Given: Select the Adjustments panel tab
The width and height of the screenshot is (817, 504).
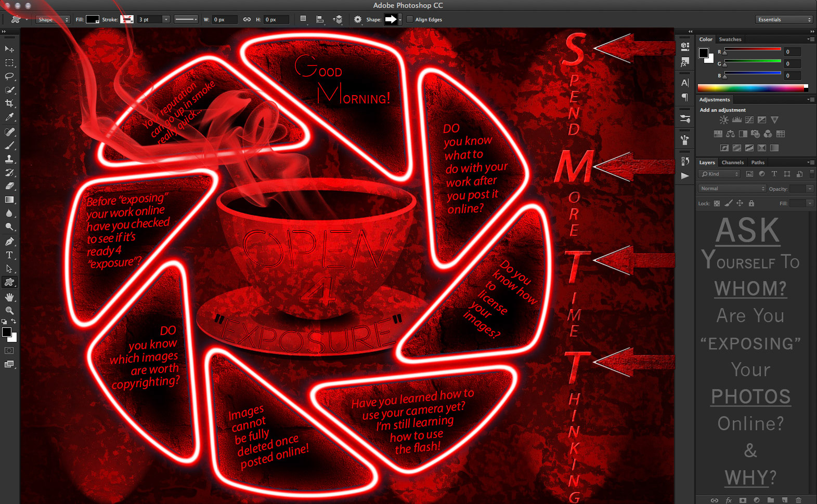Looking at the screenshot, I should (714, 99).
